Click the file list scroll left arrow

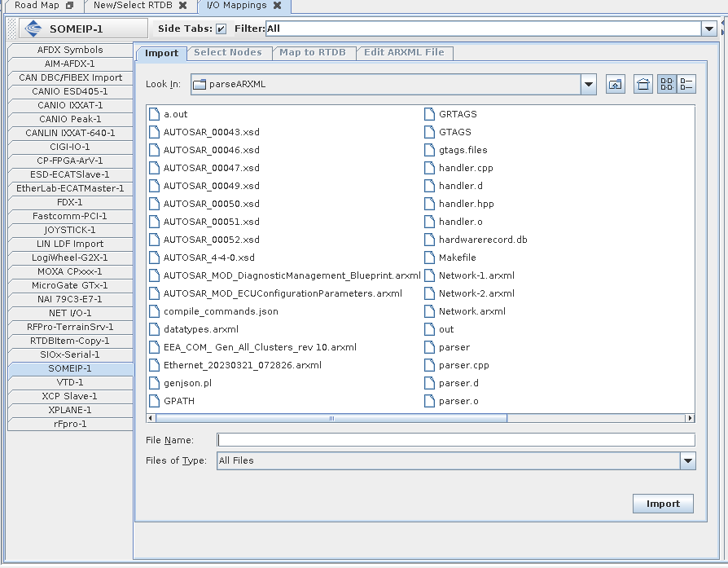click(x=151, y=418)
